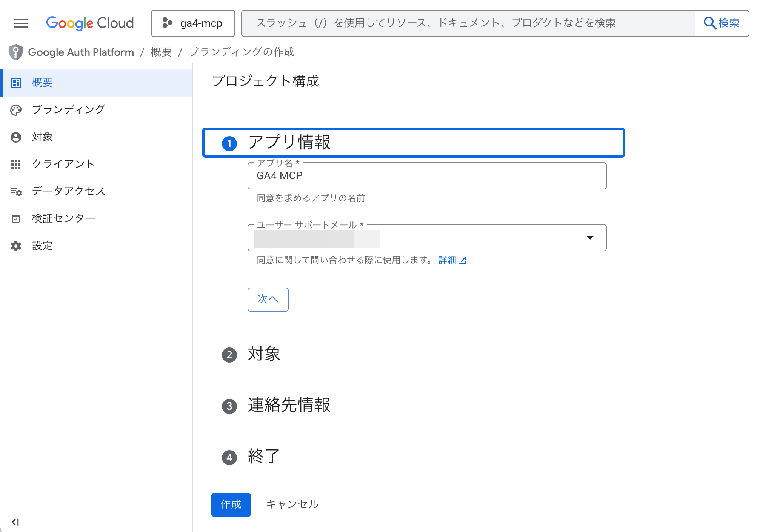Click the 検索 search button
The width and height of the screenshot is (757, 532).
[x=722, y=23]
